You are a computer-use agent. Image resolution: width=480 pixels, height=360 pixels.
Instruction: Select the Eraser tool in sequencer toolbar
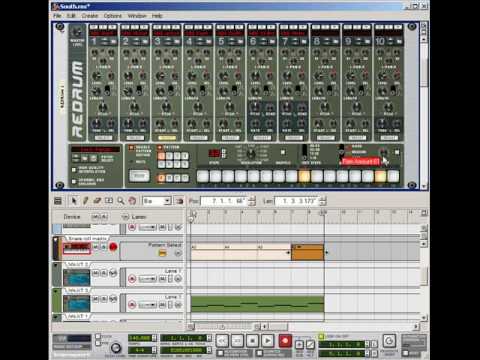97,201
